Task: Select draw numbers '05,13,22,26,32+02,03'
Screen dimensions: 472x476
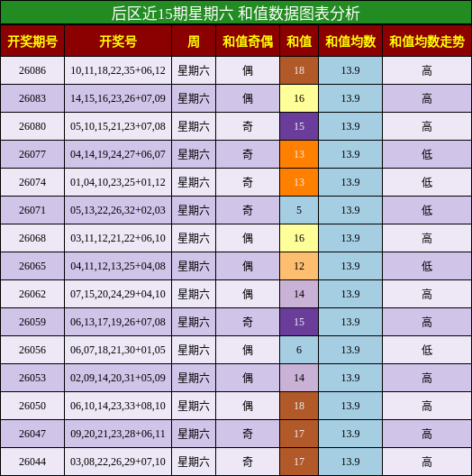Action: (x=118, y=210)
